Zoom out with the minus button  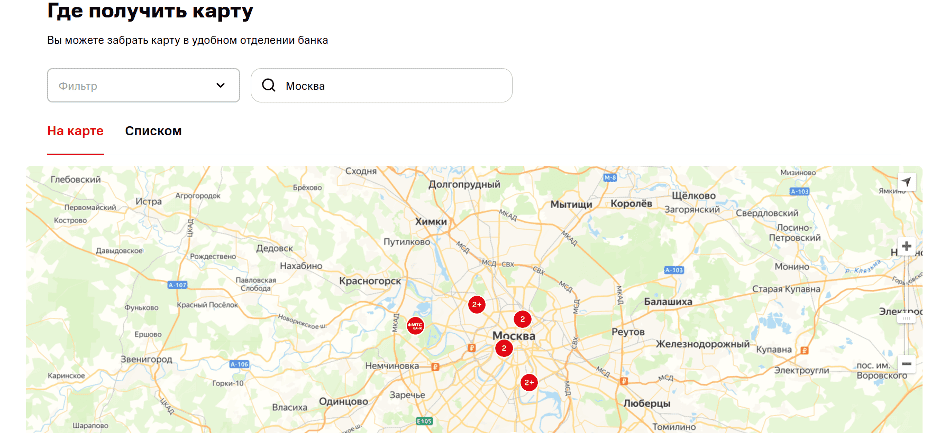point(906,364)
